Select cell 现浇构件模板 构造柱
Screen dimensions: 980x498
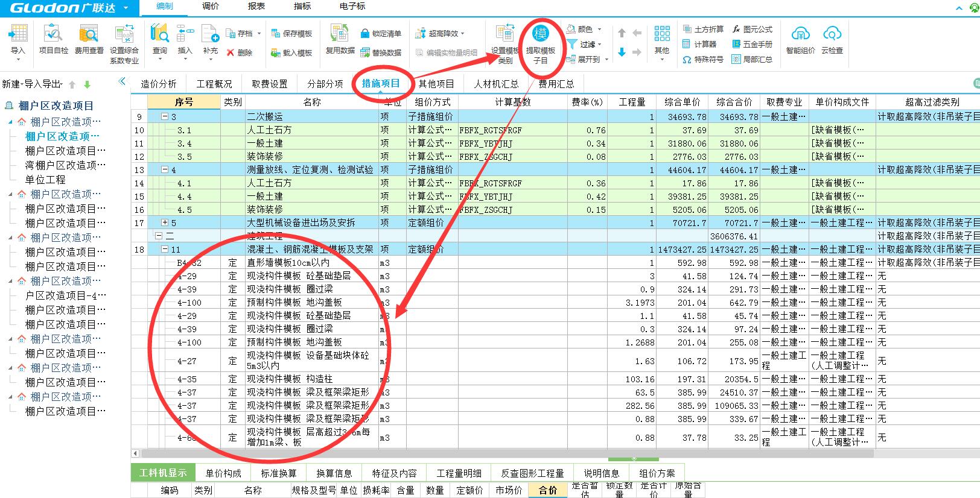[312, 379]
